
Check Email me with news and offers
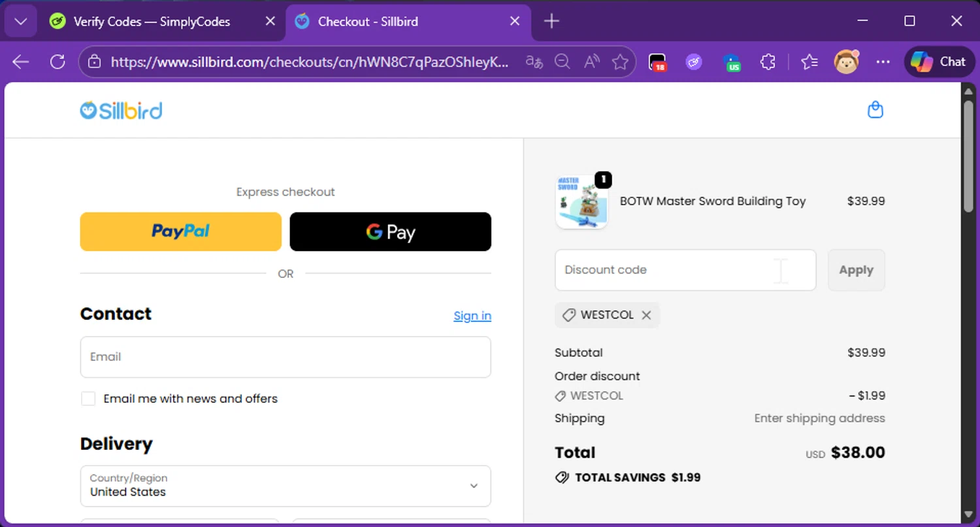(88, 399)
